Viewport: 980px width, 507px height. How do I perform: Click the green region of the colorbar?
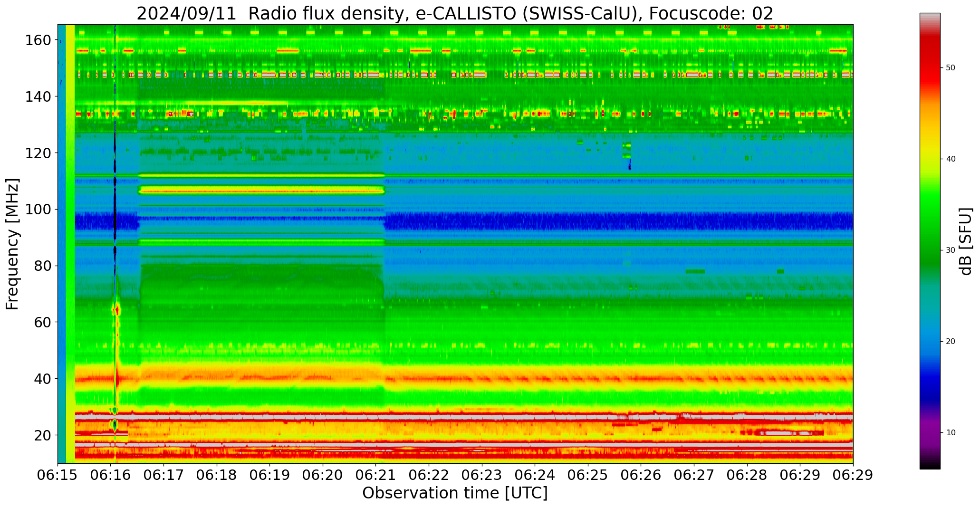930,228
